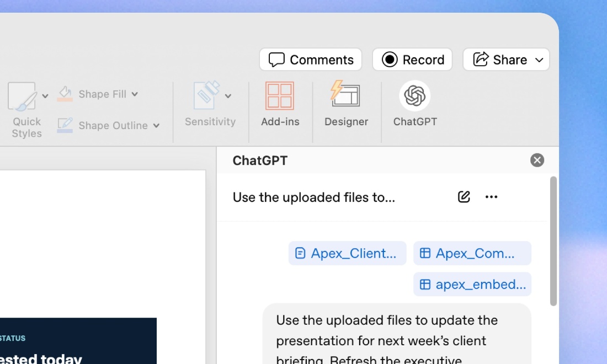
Task: Open the apex_embed... spreadsheet attachment
Action: [472, 285]
